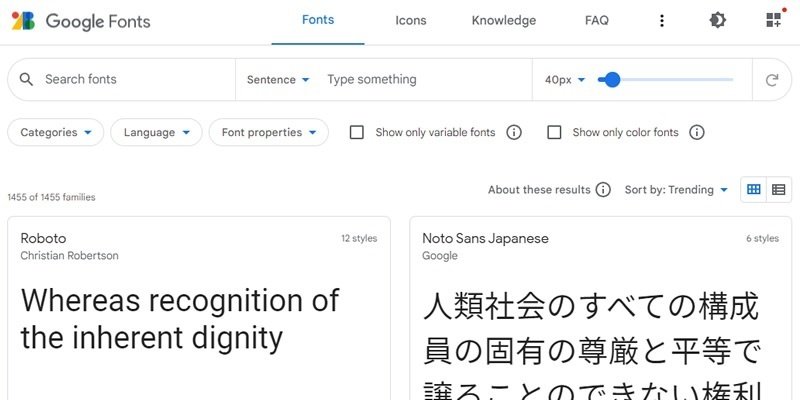
Task: Open the selected families grid-plus icon
Action: (774, 20)
